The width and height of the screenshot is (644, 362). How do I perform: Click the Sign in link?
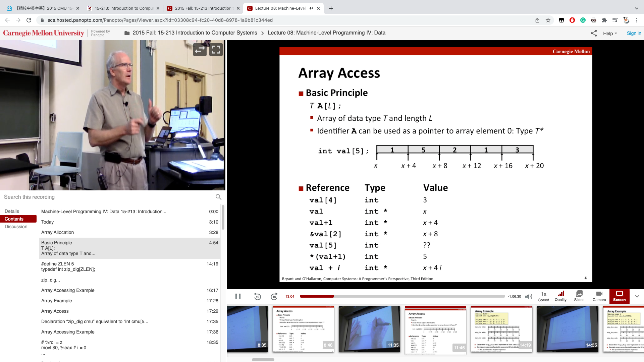click(x=634, y=33)
